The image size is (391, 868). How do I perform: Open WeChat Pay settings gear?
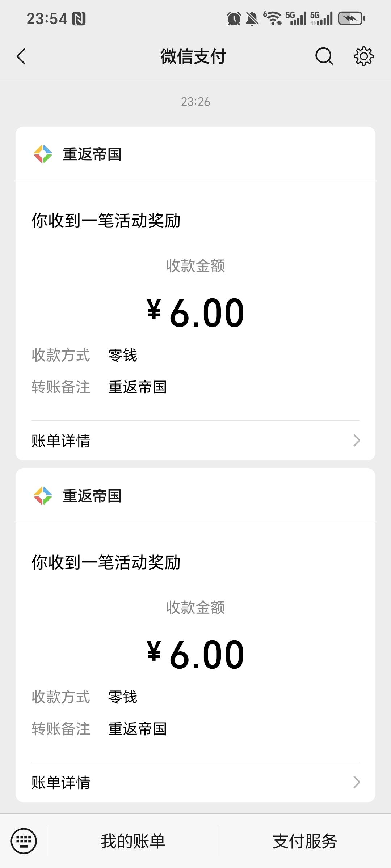point(363,56)
